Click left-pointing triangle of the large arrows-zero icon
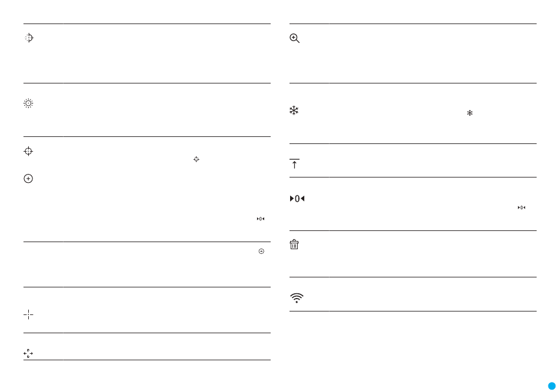 (x=302, y=199)
